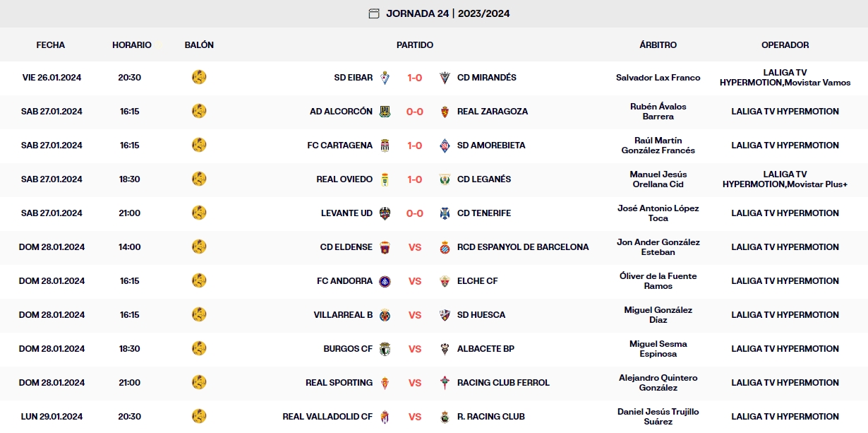Click the match ball icon for Eibar game
This screenshot has width=868, height=433.
(x=199, y=77)
